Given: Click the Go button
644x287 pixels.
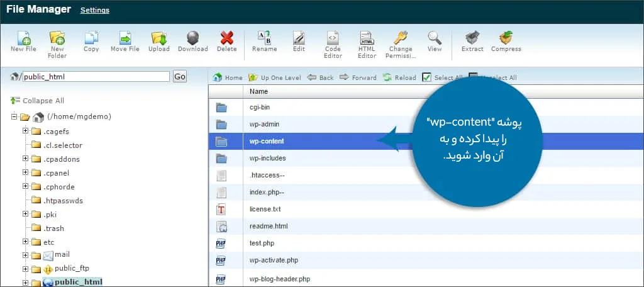Looking at the screenshot, I should pyautogui.click(x=179, y=76).
